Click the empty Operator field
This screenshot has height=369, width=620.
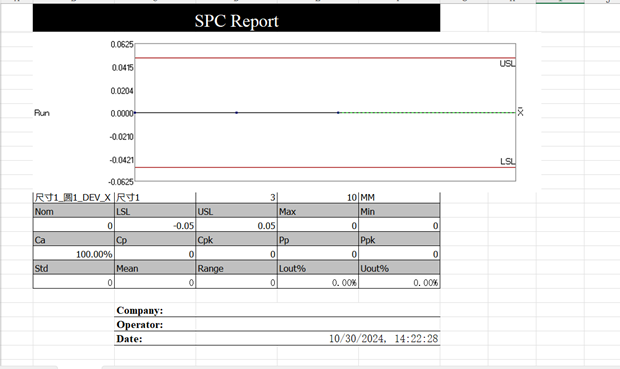click(x=318, y=325)
